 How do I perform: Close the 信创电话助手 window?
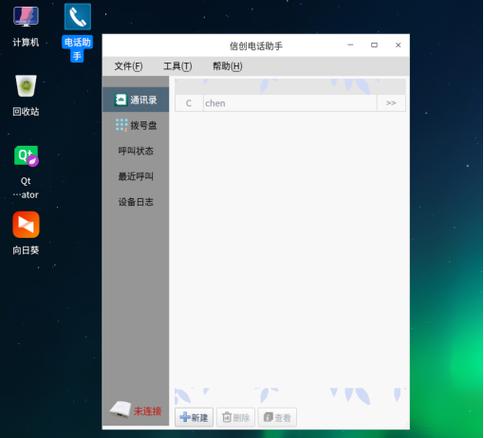pyautogui.click(x=398, y=45)
